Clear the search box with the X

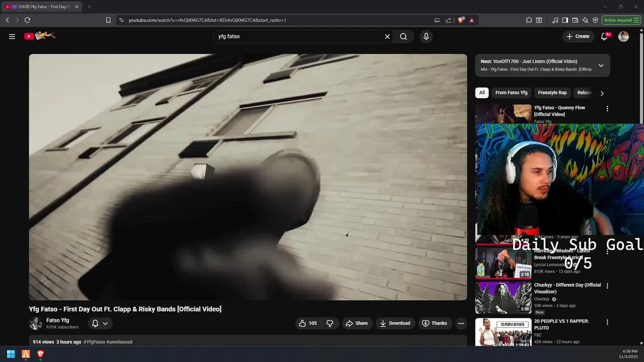pyautogui.click(x=387, y=36)
